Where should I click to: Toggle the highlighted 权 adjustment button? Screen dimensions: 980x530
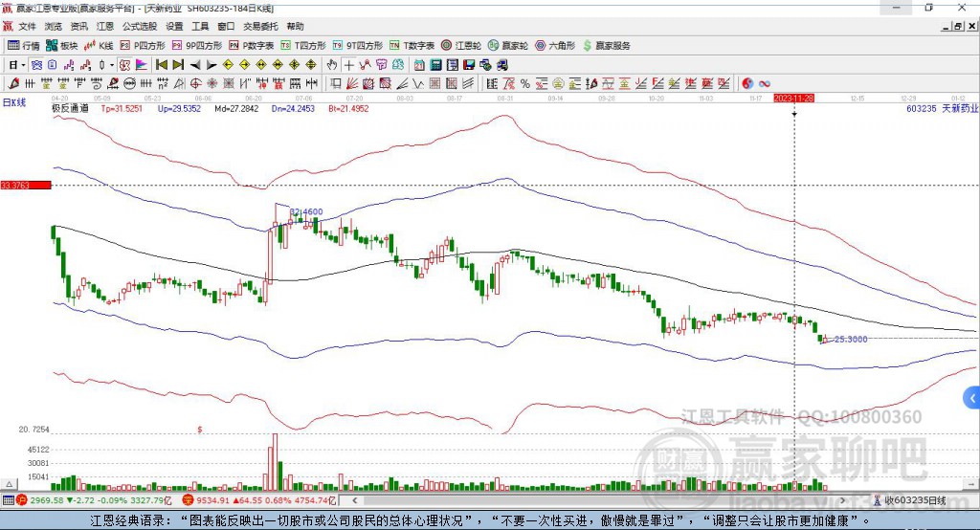click(125, 65)
